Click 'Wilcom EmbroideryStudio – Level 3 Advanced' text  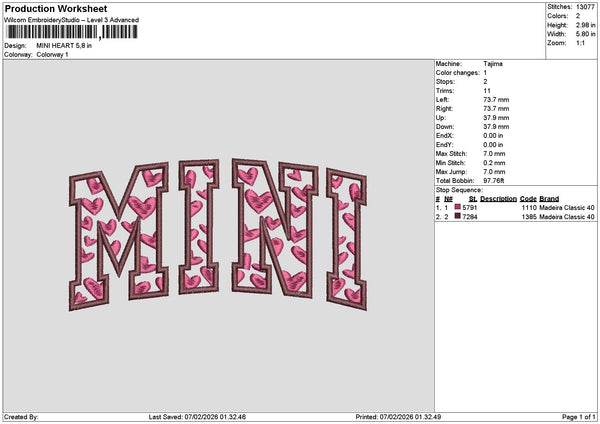tap(72, 20)
